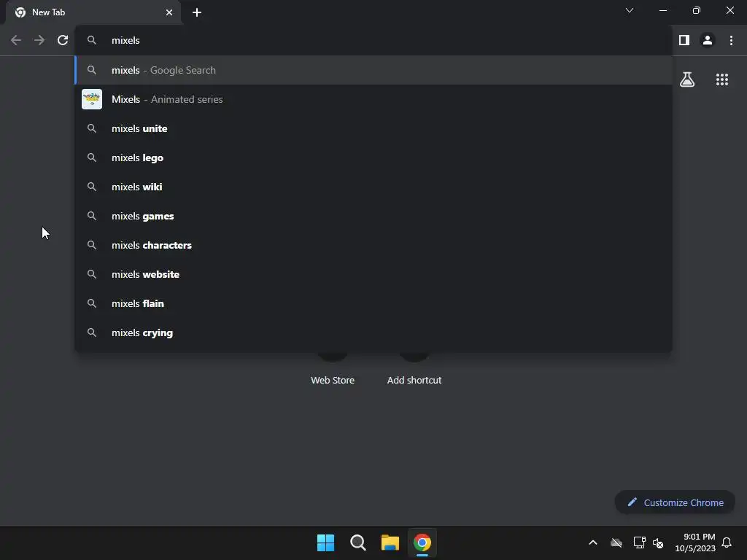Screen dimensions: 747x560
Task: Choose the 'mixels website' suggestion
Action: click(373, 274)
